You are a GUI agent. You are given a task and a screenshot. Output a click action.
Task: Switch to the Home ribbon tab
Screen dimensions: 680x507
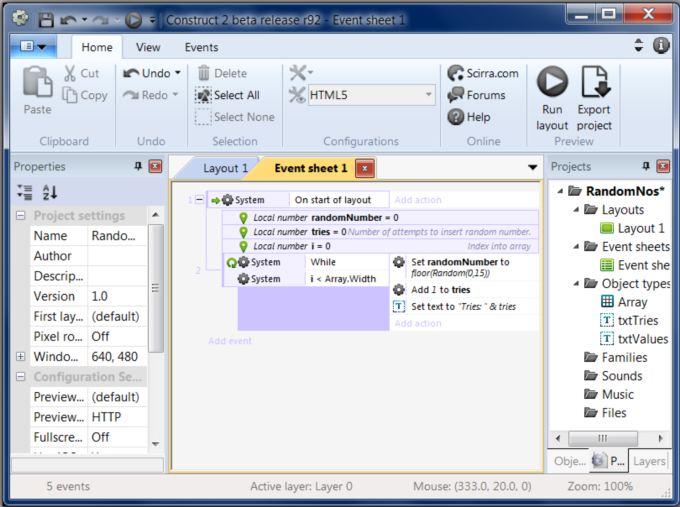pyautogui.click(x=97, y=47)
